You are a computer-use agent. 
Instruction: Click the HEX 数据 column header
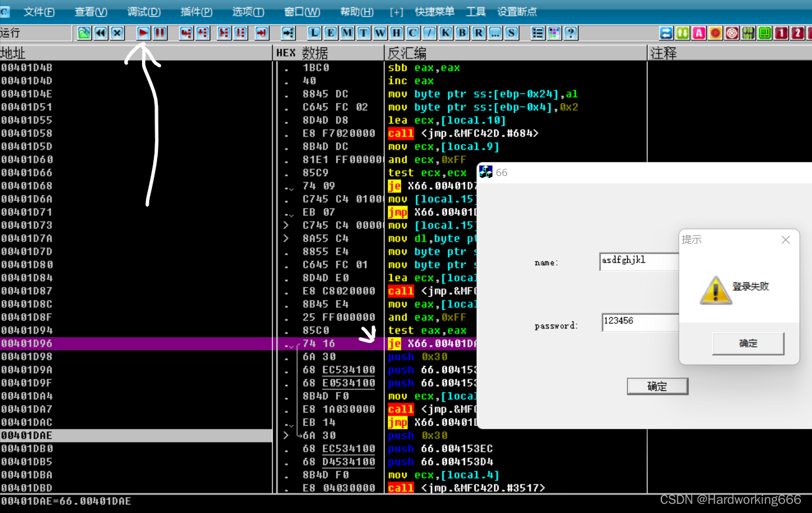coord(329,53)
